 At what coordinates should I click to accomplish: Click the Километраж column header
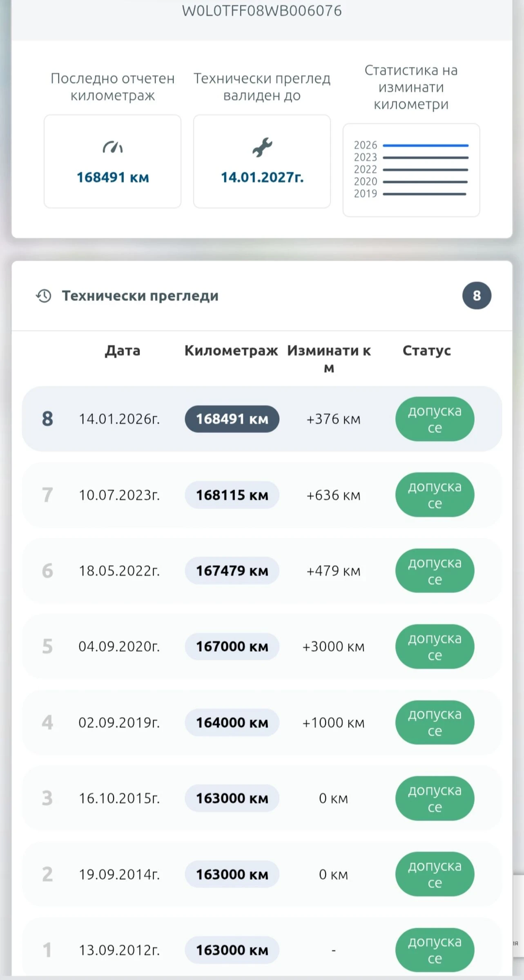[x=231, y=350]
